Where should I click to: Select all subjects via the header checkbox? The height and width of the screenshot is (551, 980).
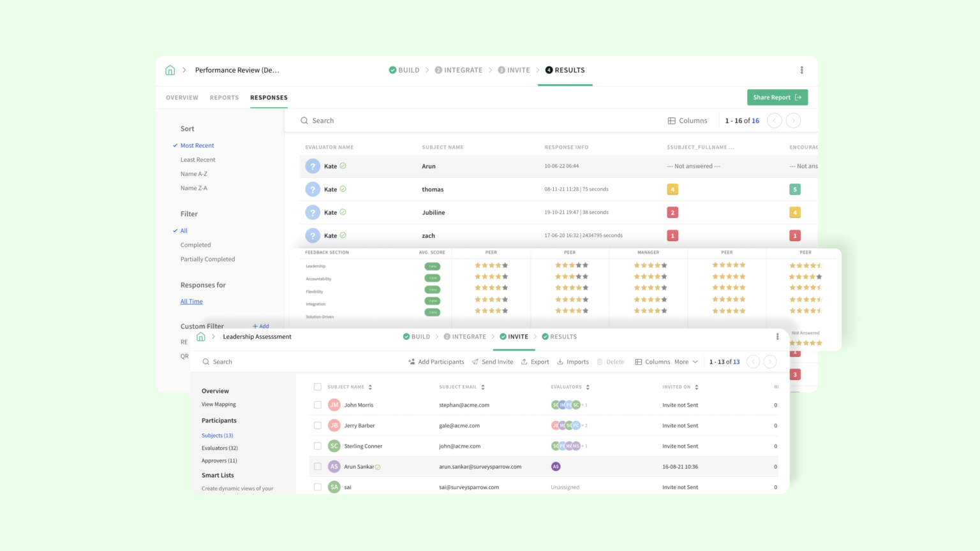click(317, 386)
